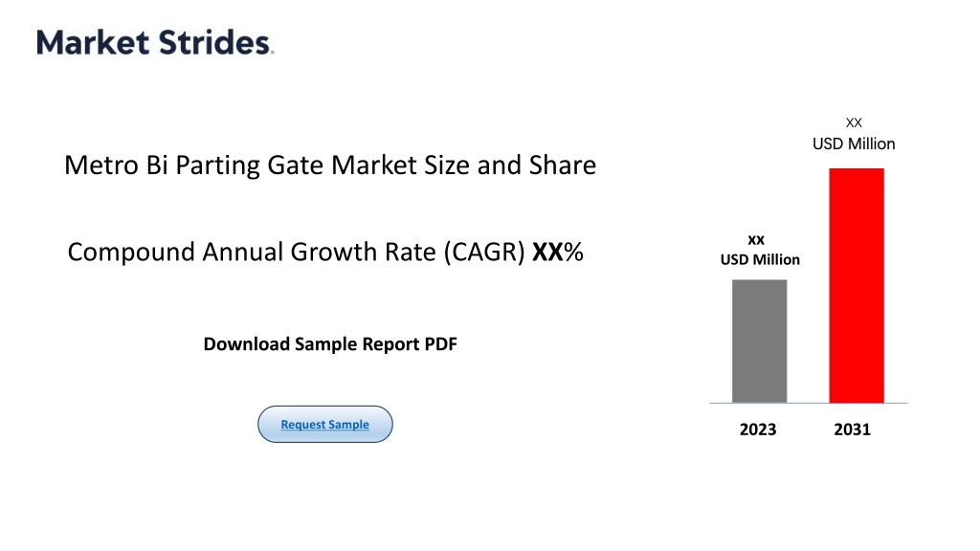Click the Market Strides logo

(155, 42)
